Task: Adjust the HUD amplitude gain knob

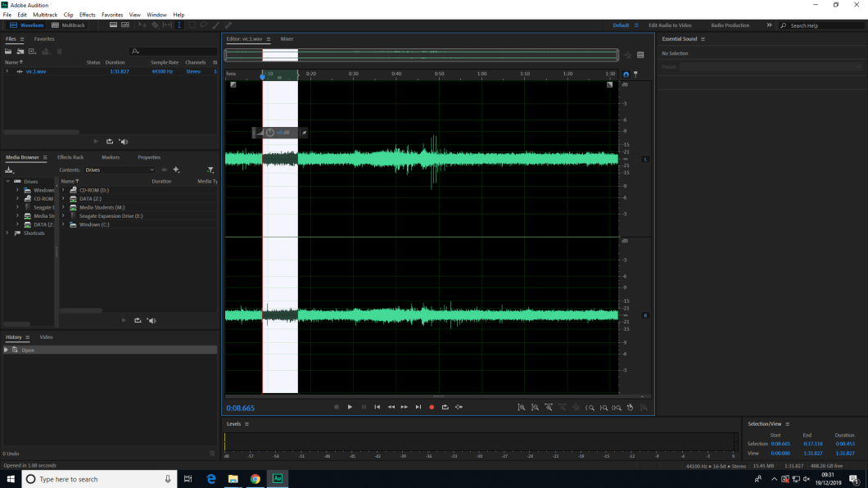Action: pos(270,133)
